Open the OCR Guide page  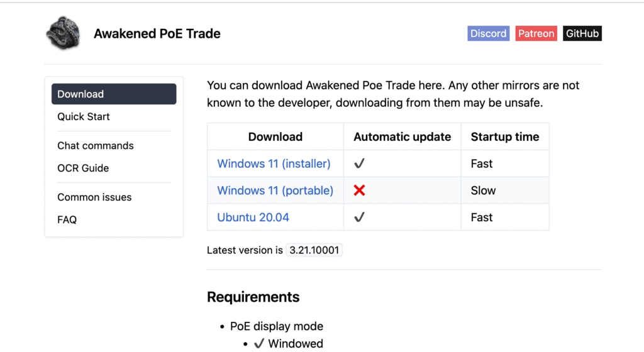pos(83,168)
